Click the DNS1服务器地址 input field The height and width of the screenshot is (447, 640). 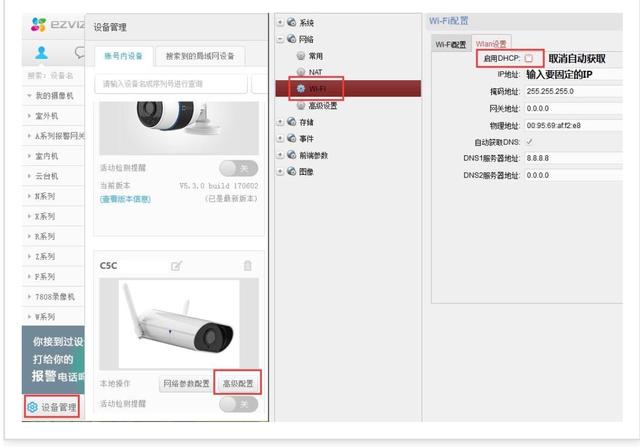(573, 158)
